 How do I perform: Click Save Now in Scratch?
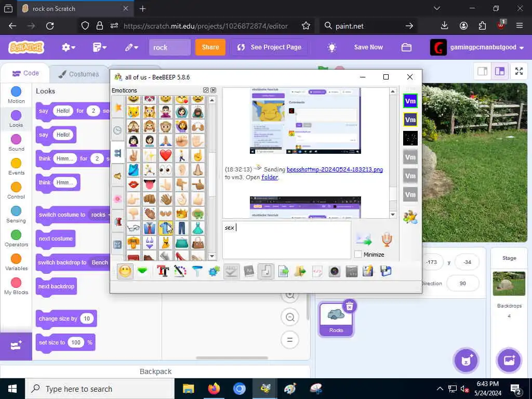point(368,47)
